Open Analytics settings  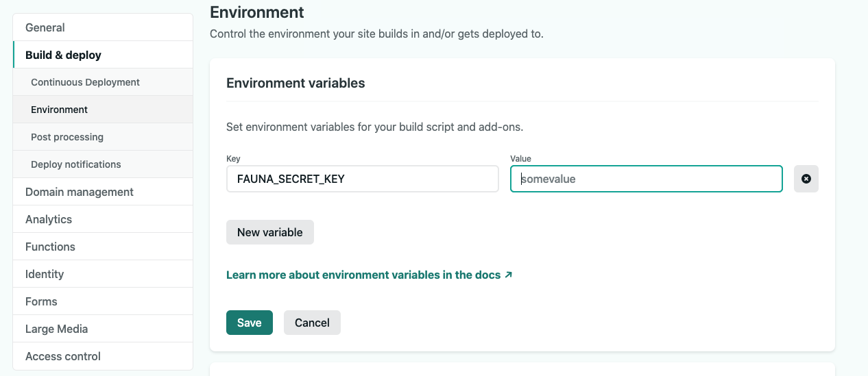103,219
